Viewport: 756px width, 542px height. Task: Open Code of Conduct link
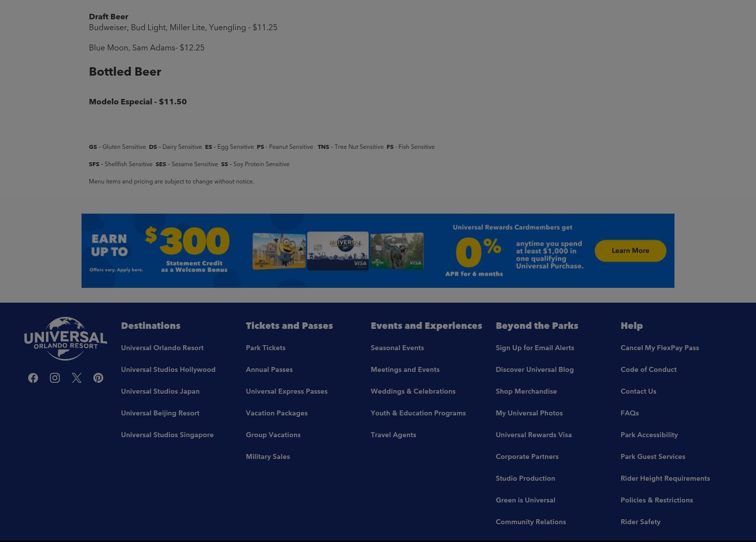click(x=649, y=370)
